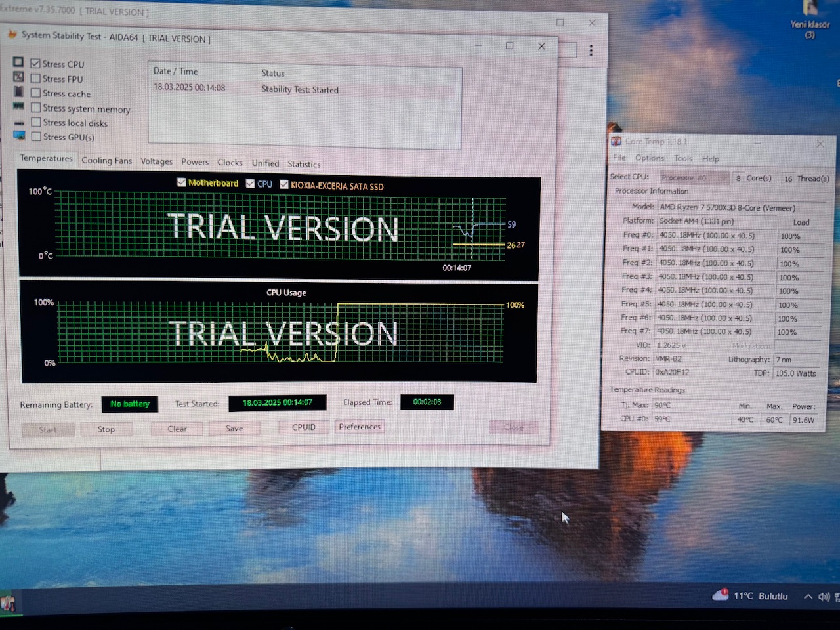Enable the Stress local disks checkbox
The width and height of the screenshot is (840, 630).
[x=36, y=122]
